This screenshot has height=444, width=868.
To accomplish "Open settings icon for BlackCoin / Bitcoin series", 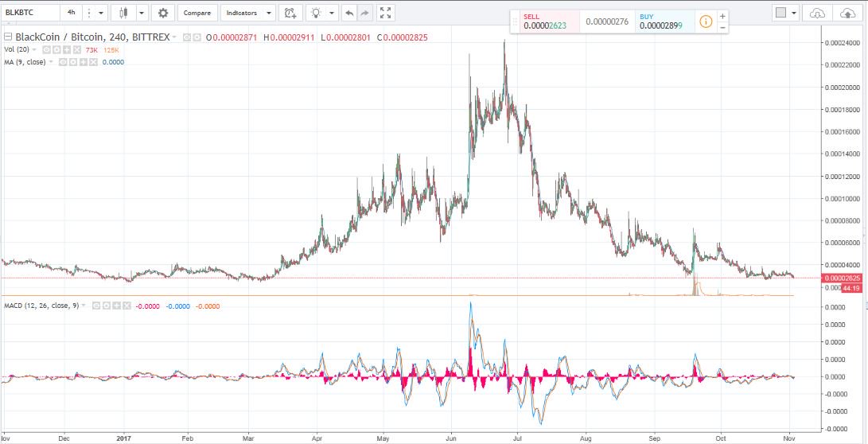I will tap(197, 37).
